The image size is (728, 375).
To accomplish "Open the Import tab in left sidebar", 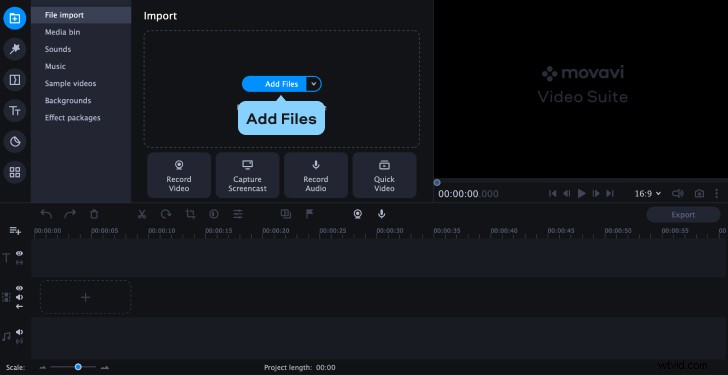I will tap(15, 18).
